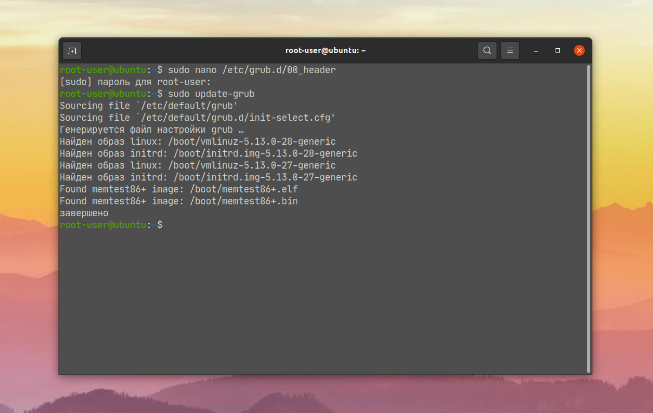The height and width of the screenshot is (413, 653).
Task: Click the vmlinuz-5.13.0-28-generic line
Action: tap(197, 142)
